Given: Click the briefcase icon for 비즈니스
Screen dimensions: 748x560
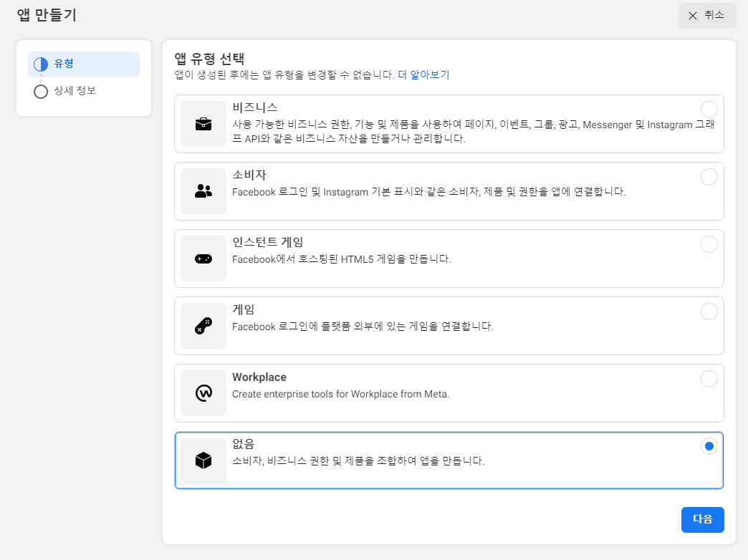Looking at the screenshot, I should coord(203,124).
